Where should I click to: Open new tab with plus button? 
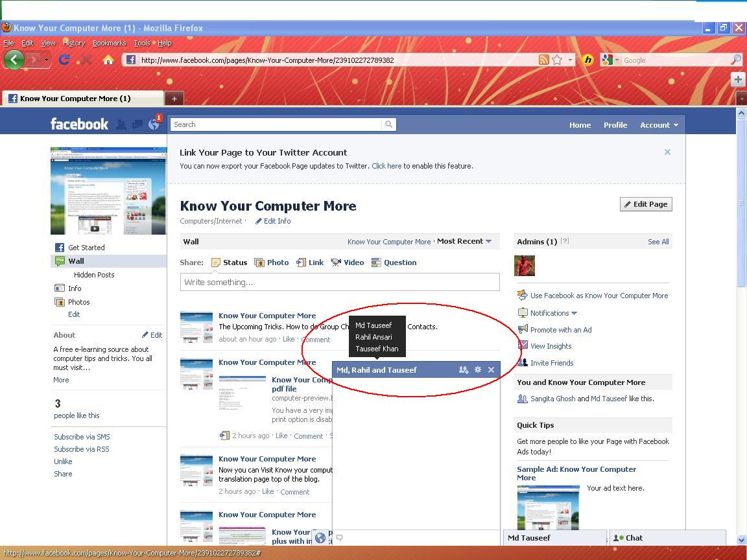(174, 99)
